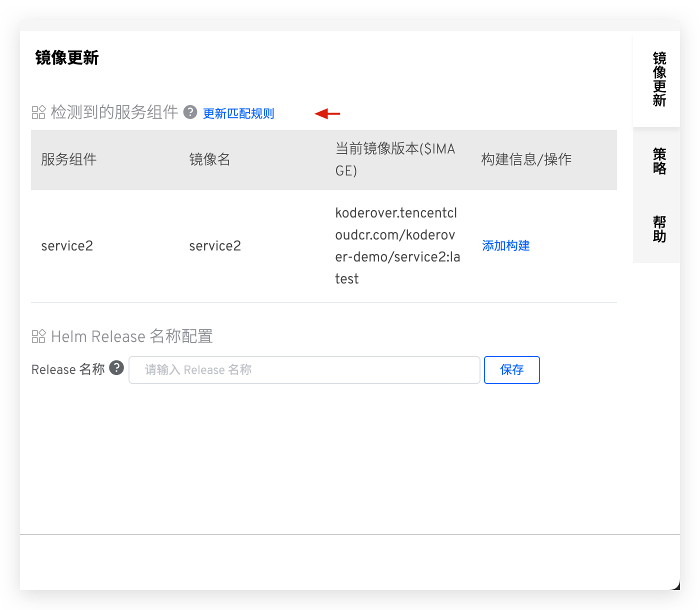The height and width of the screenshot is (610, 700).
Task: Select service2 in the 镜像名 column
Action: click(215, 246)
